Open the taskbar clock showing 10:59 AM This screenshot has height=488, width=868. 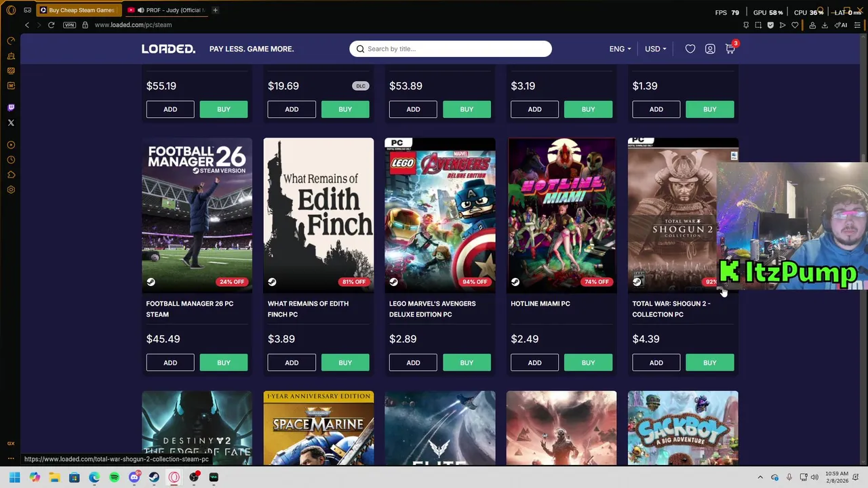pos(837,477)
